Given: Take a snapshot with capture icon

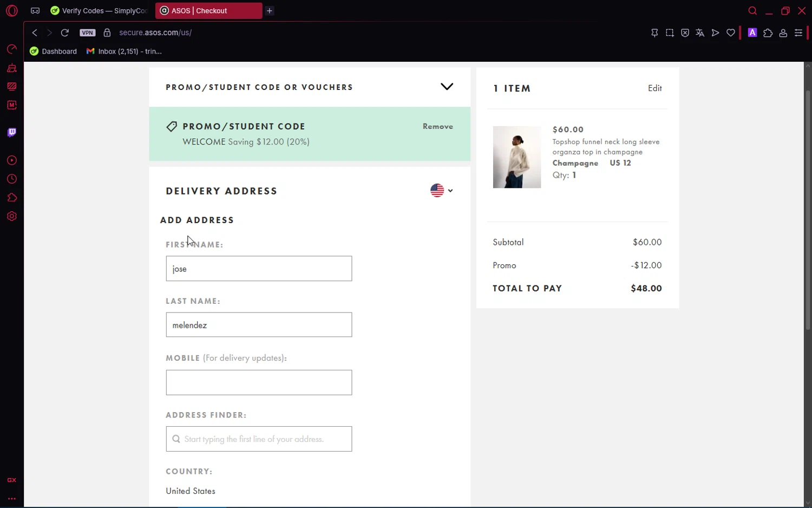Looking at the screenshot, I should click(670, 33).
